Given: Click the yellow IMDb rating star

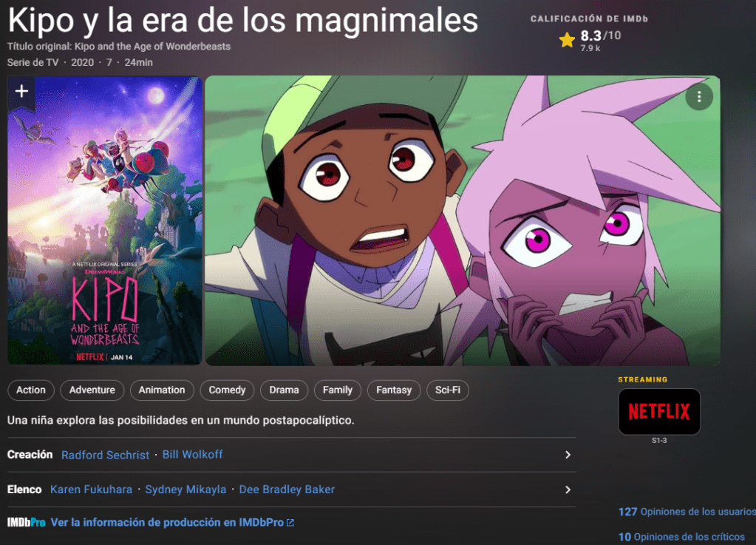Looking at the screenshot, I should point(567,40).
